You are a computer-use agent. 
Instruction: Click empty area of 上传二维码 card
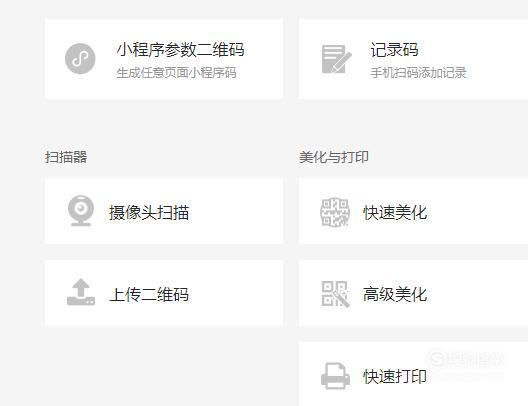click(236, 293)
